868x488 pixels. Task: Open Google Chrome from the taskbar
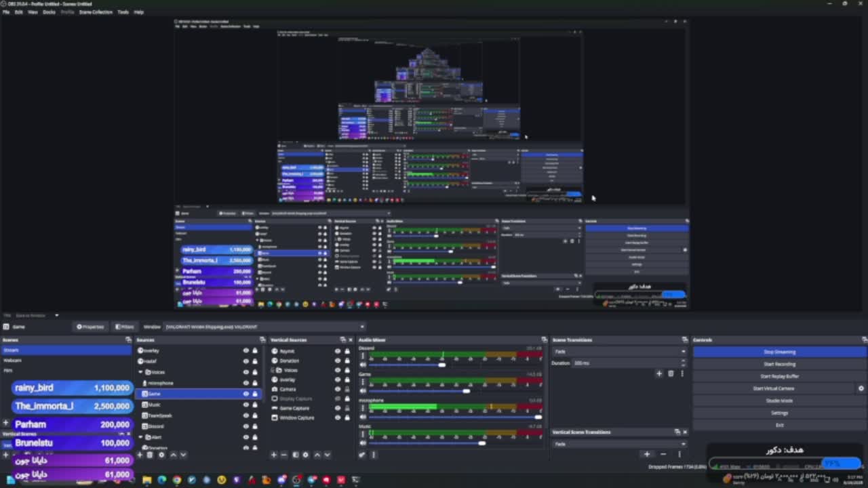(176, 480)
